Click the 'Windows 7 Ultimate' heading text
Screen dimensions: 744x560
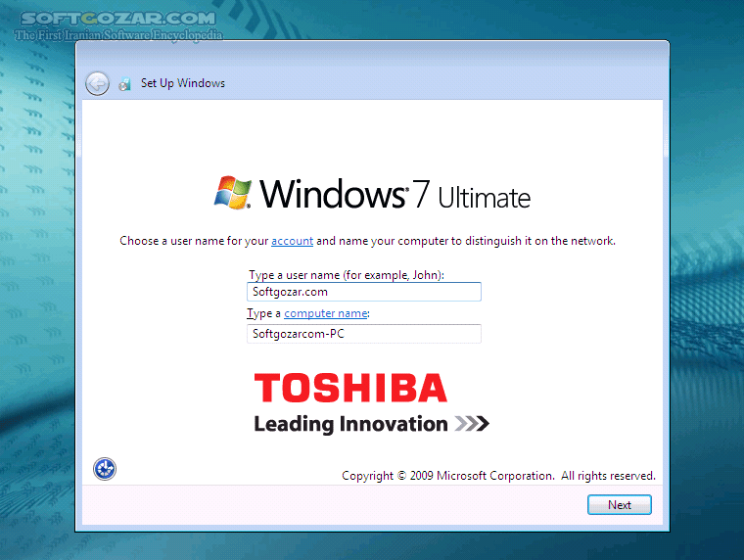tap(395, 194)
